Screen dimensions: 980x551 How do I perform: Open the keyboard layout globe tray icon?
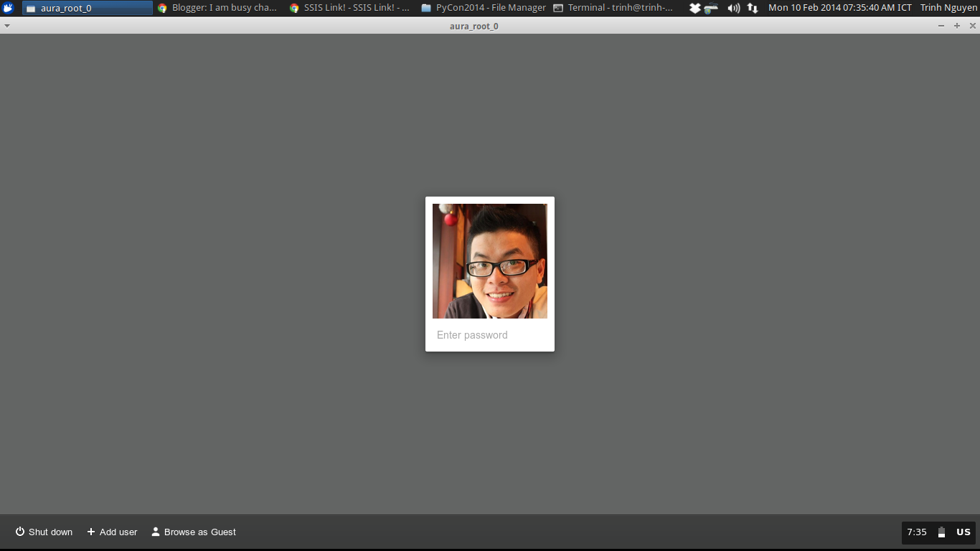[x=711, y=8]
